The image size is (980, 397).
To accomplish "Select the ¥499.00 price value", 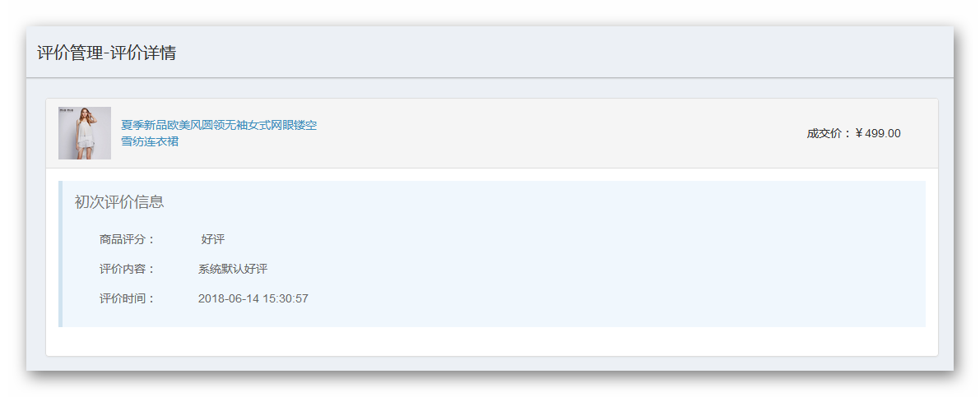I will tap(877, 133).
